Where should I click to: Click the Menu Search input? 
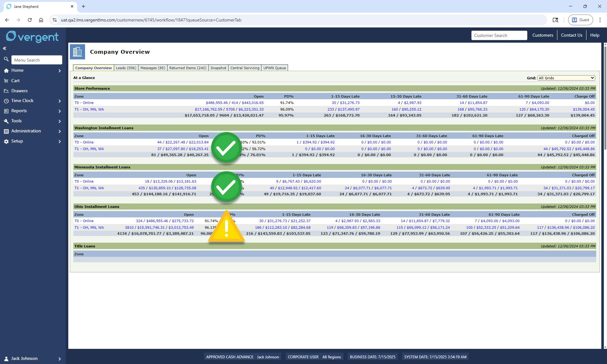[37, 60]
